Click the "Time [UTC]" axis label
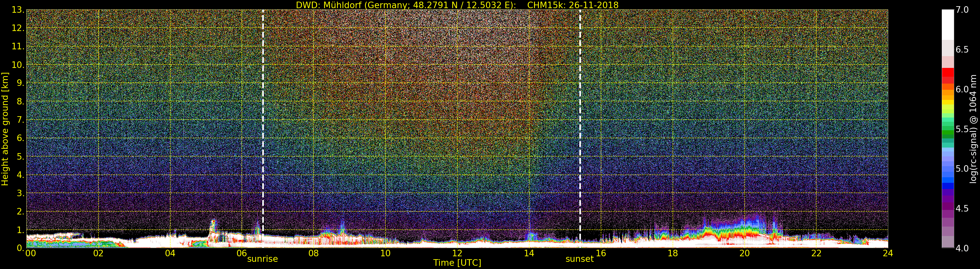 pyautogui.click(x=457, y=262)
